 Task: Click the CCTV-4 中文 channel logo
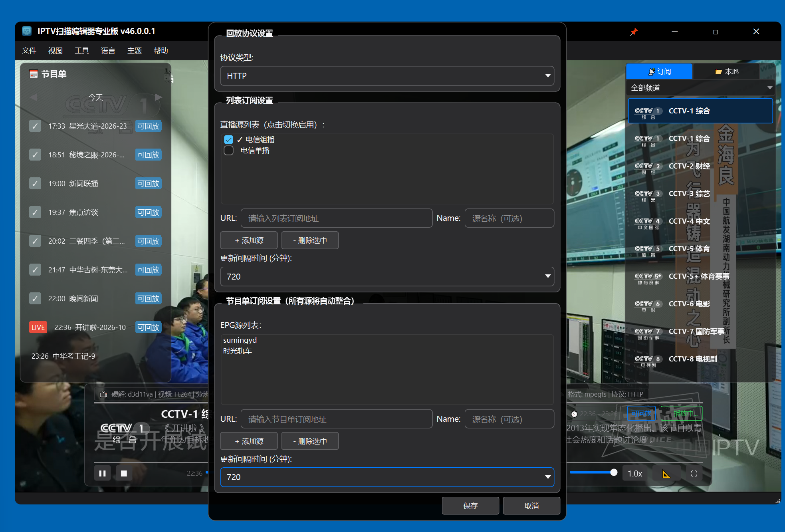click(x=648, y=223)
